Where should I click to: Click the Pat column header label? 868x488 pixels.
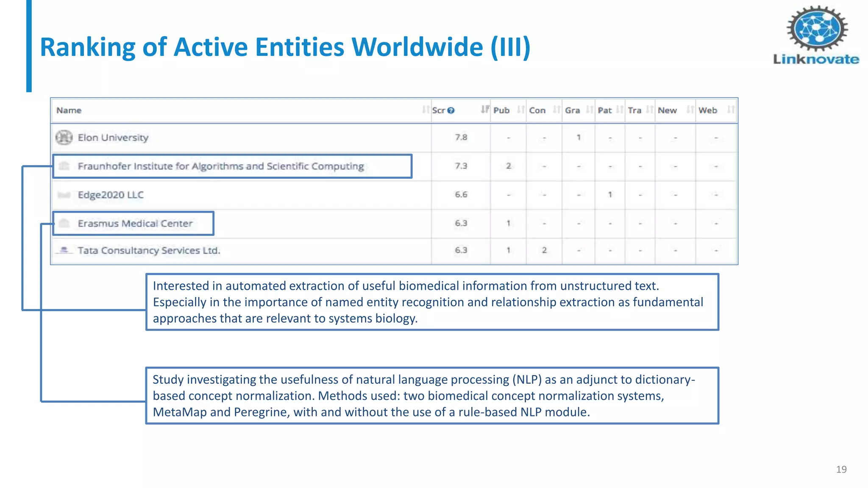605,111
